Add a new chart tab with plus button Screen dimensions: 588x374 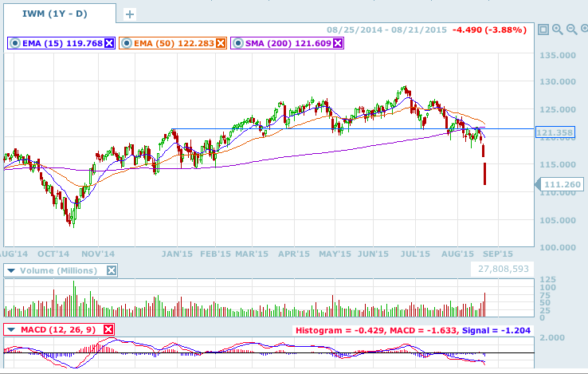pos(129,14)
